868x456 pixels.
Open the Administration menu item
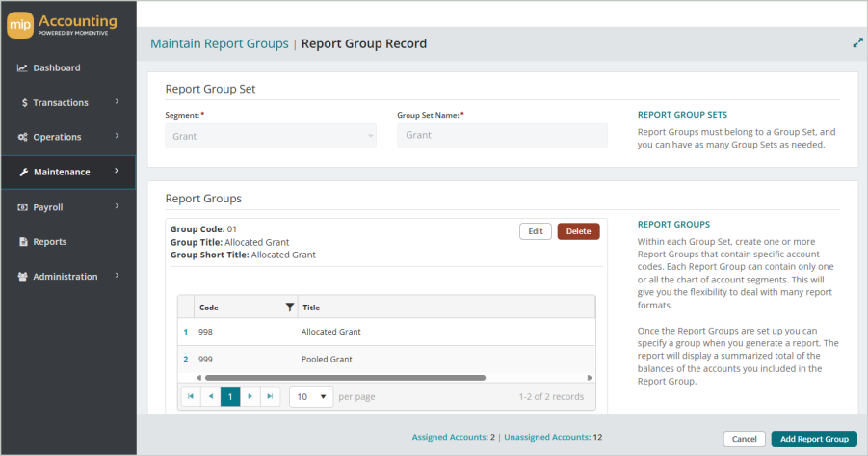pyautogui.click(x=68, y=277)
